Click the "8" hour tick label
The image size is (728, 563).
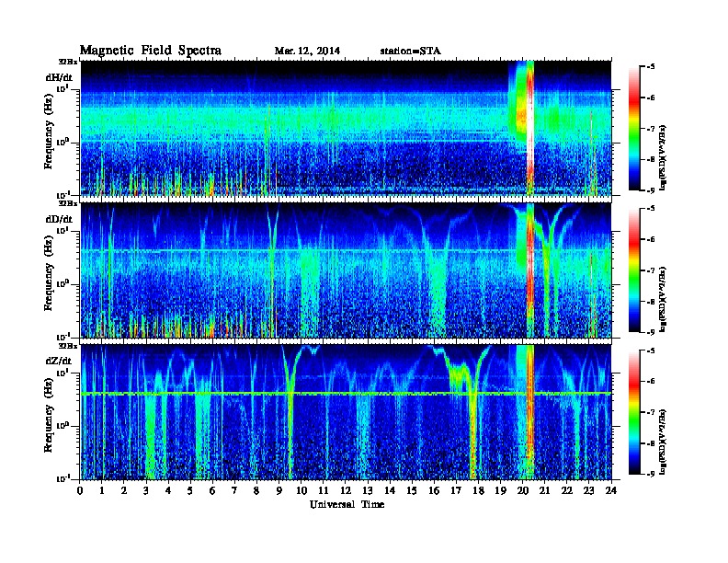(256, 490)
